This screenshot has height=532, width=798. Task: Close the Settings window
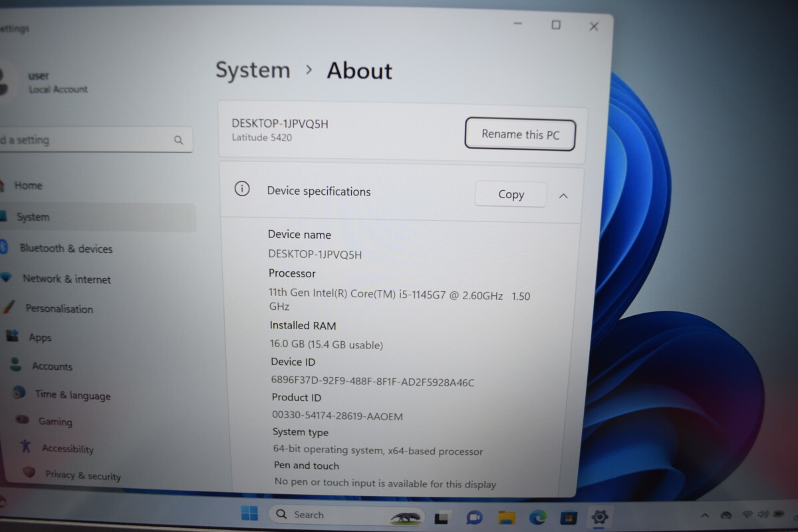coord(594,27)
